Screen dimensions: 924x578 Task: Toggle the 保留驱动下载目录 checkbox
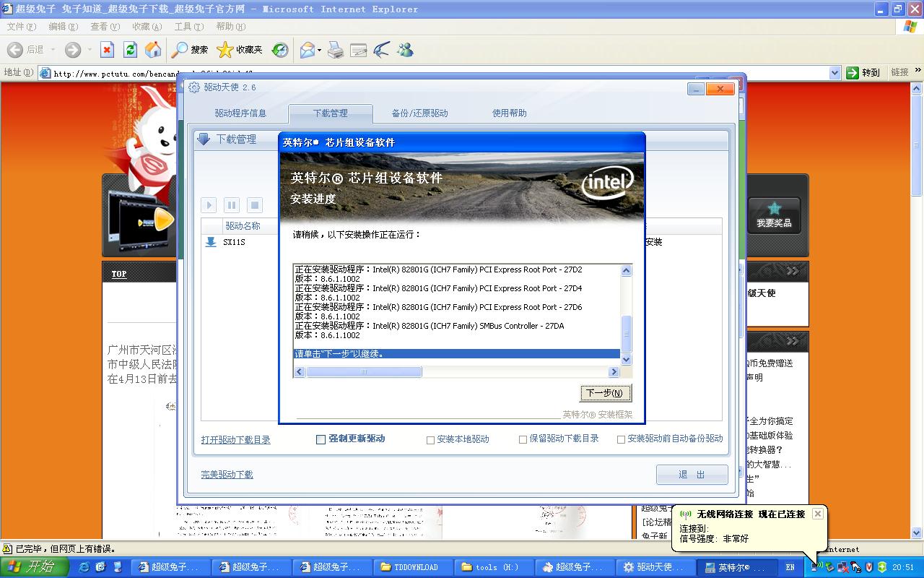click(x=523, y=439)
